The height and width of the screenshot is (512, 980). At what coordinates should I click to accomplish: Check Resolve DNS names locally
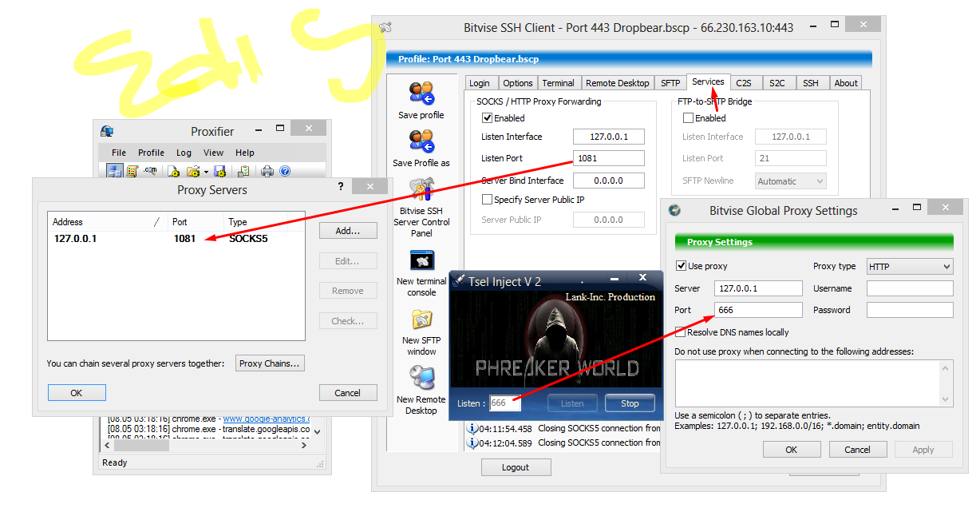[681, 332]
